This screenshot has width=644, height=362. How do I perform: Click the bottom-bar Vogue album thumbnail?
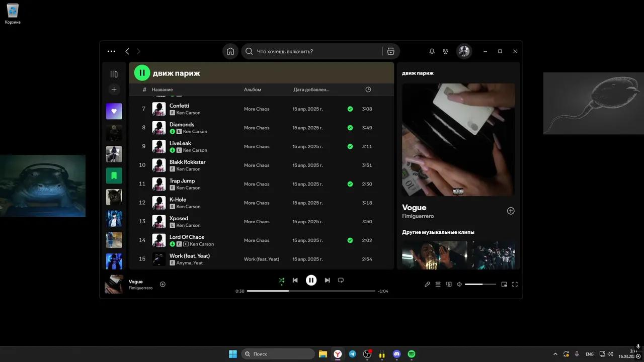[114, 284]
